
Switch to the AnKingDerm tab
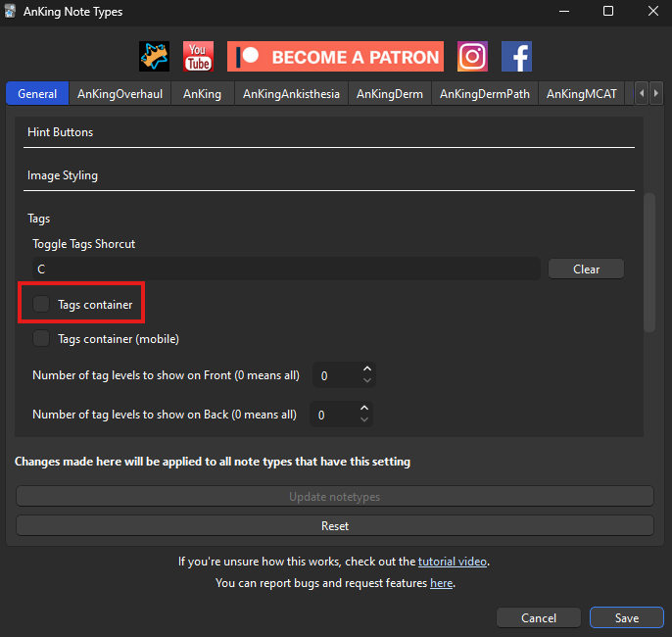(x=389, y=94)
